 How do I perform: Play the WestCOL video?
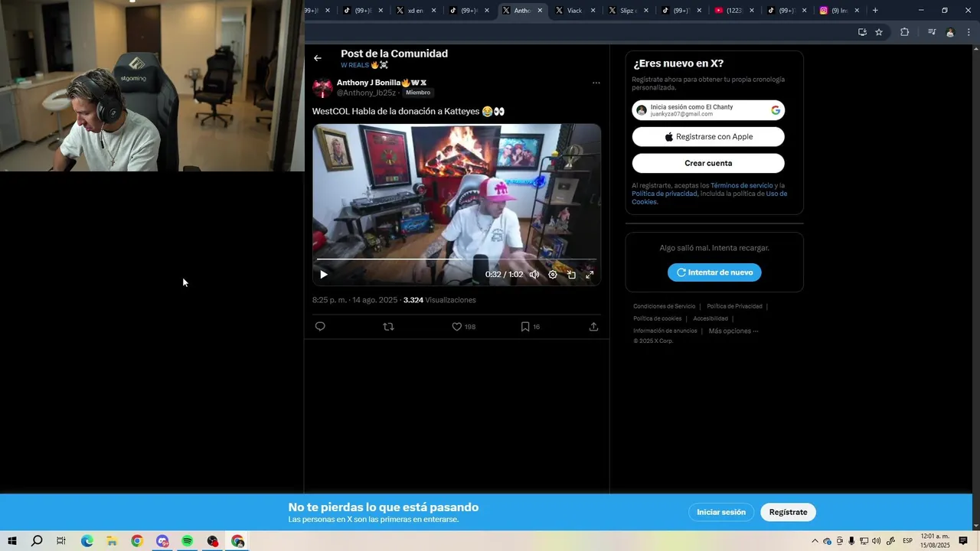tap(324, 274)
